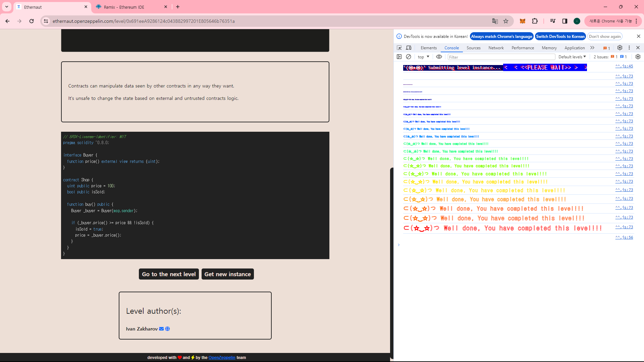Open Ivan Zakharov's website globe icon
The image size is (644, 362).
click(x=167, y=329)
